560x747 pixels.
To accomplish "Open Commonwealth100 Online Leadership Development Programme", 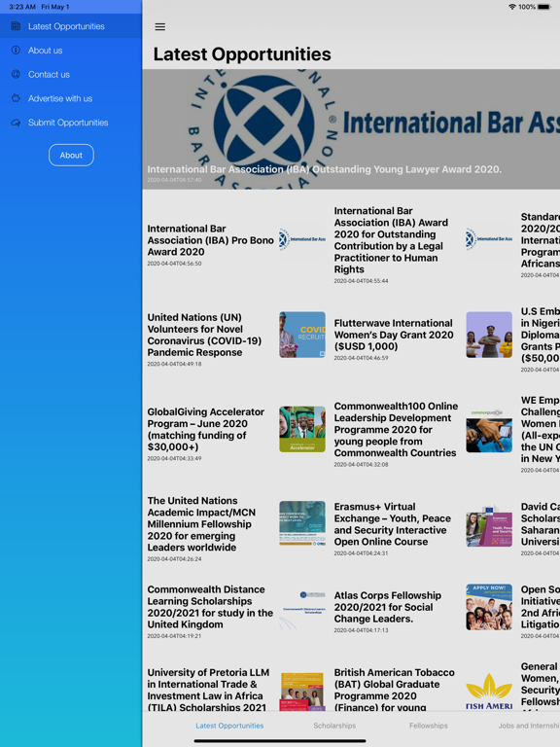I will point(397,429).
